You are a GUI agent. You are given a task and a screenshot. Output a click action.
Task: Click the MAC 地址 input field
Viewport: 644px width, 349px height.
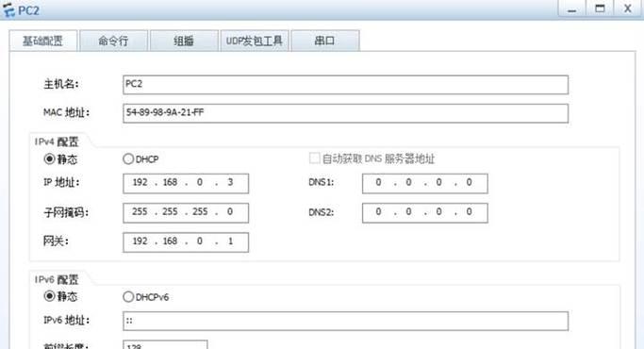point(345,113)
